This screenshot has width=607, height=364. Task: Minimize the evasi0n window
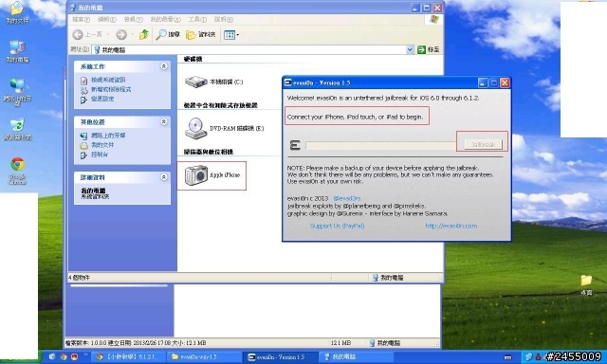pos(483,82)
